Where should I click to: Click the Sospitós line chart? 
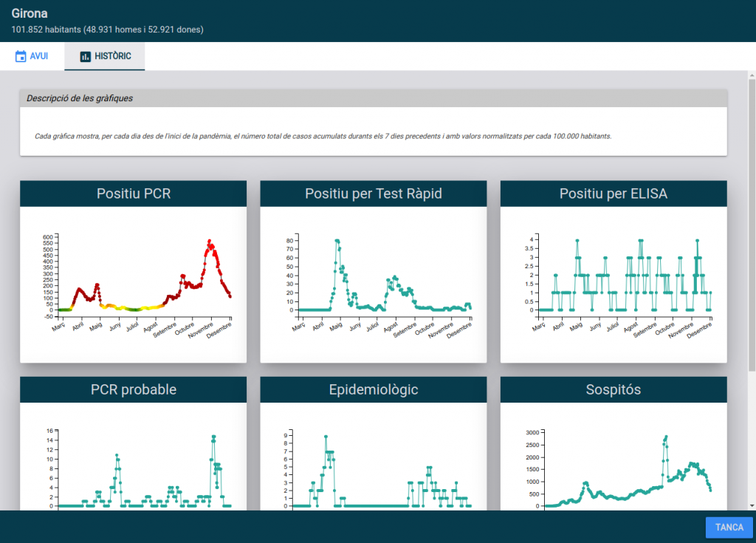619,468
